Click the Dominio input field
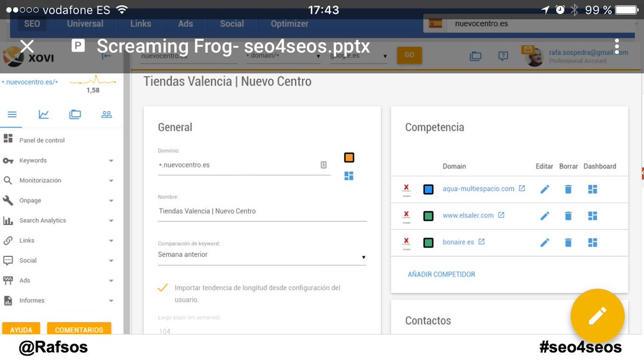This screenshot has width=644, height=362. (x=244, y=165)
